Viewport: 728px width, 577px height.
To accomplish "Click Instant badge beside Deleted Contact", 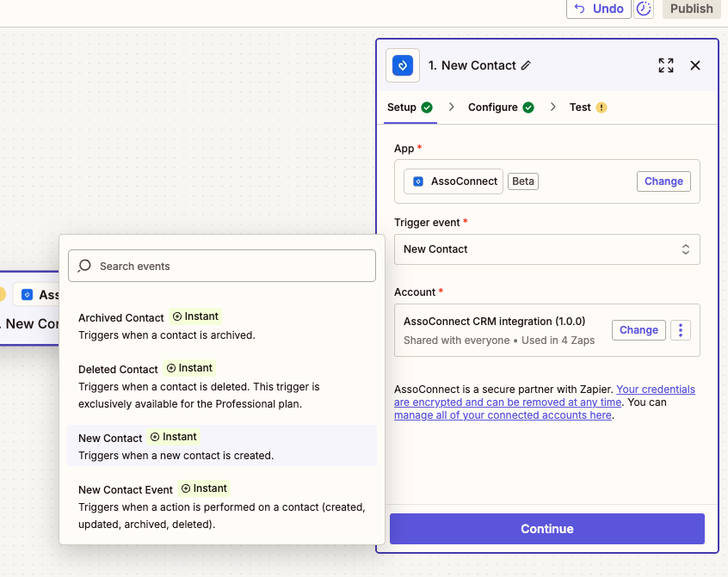I will (x=189, y=368).
